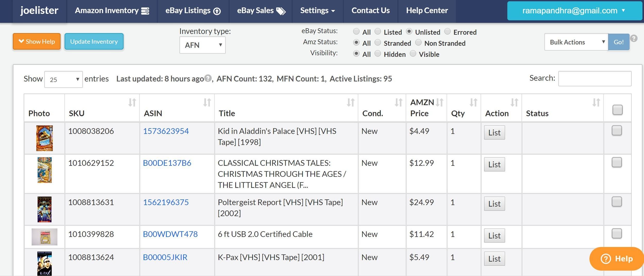Expand the Settings menu
Viewport: 644px width, 276px height.
tap(318, 11)
